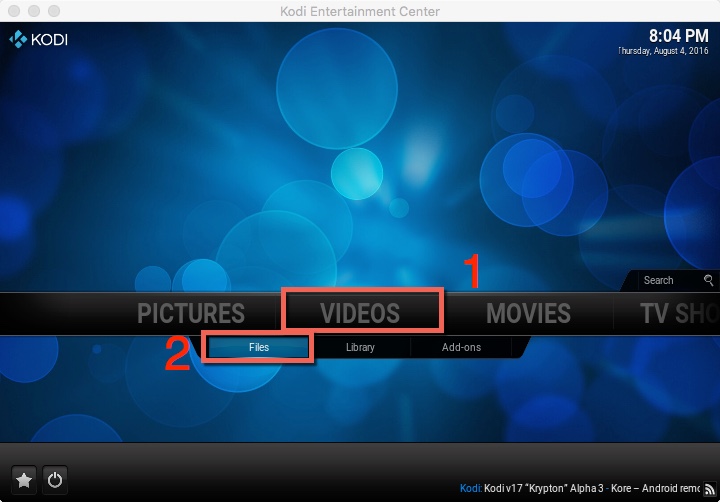Click the search magnifying glass icon

click(708, 281)
